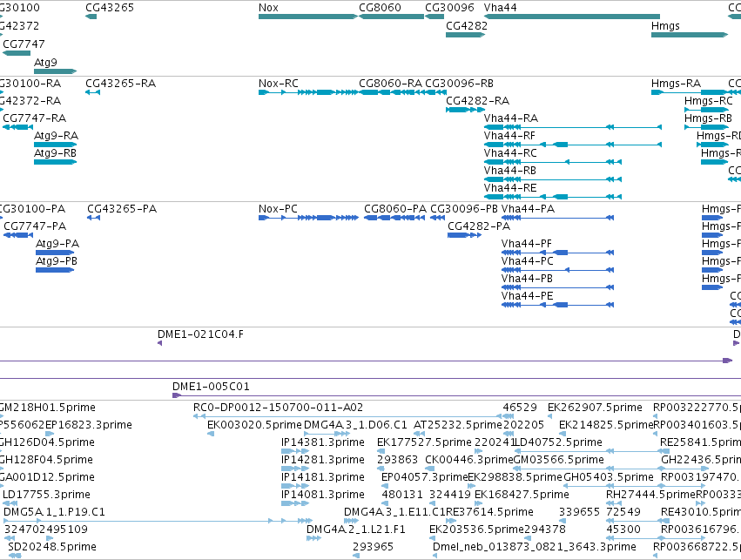The image size is (741, 560).
Task: Click the Vha44 gene span bar
Action: [572, 17]
